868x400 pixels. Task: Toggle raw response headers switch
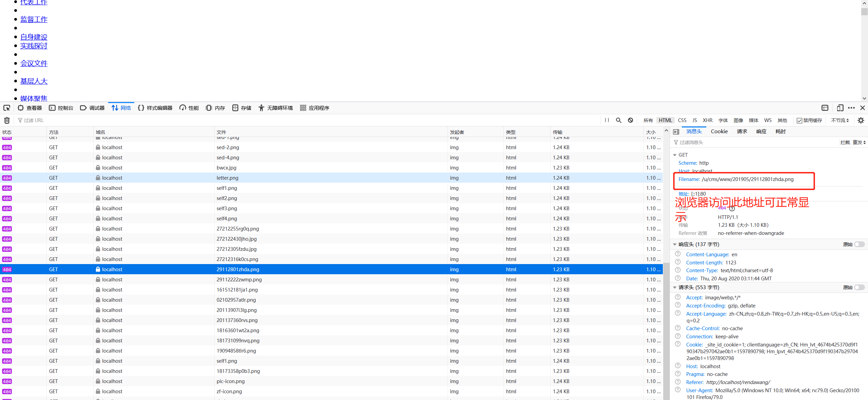click(x=859, y=244)
